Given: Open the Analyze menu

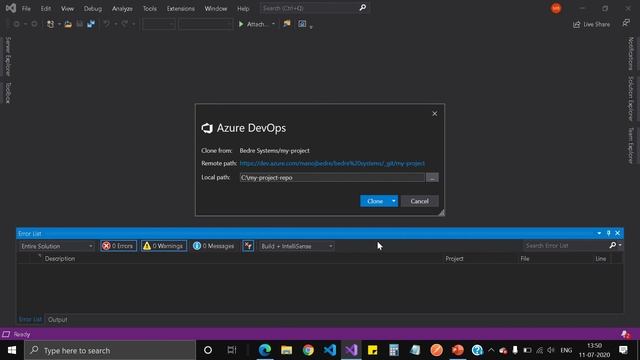Looking at the screenshot, I should click(x=122, y=8).
